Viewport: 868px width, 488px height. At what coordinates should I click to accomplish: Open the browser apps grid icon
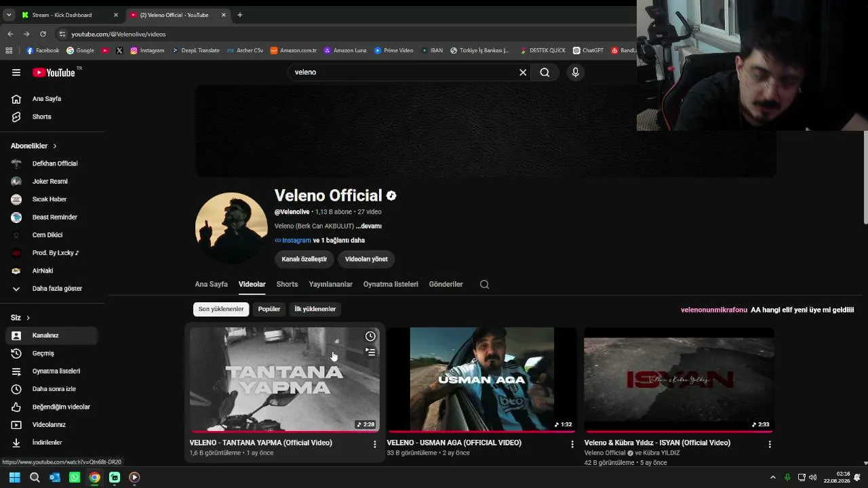(9, 50)
